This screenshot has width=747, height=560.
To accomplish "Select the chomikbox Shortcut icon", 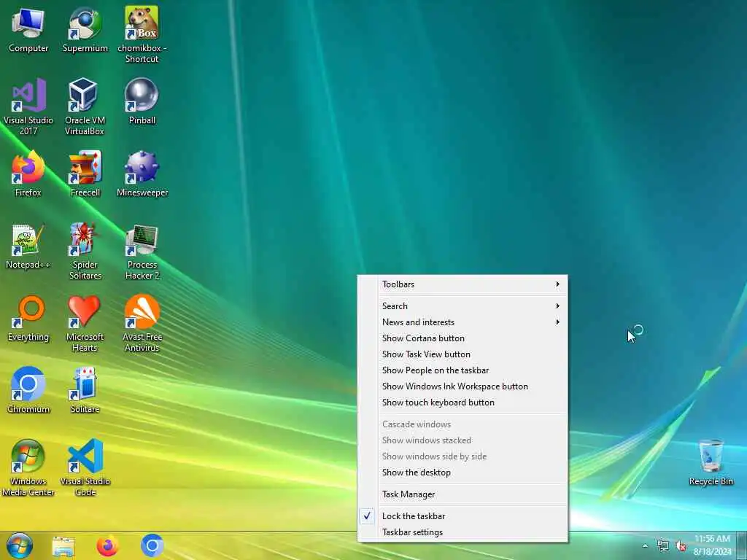I will (142, 34).
